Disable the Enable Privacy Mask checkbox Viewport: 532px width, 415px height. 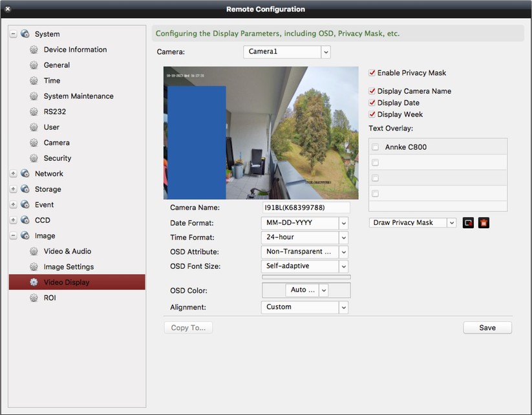[x=372, y=73]
